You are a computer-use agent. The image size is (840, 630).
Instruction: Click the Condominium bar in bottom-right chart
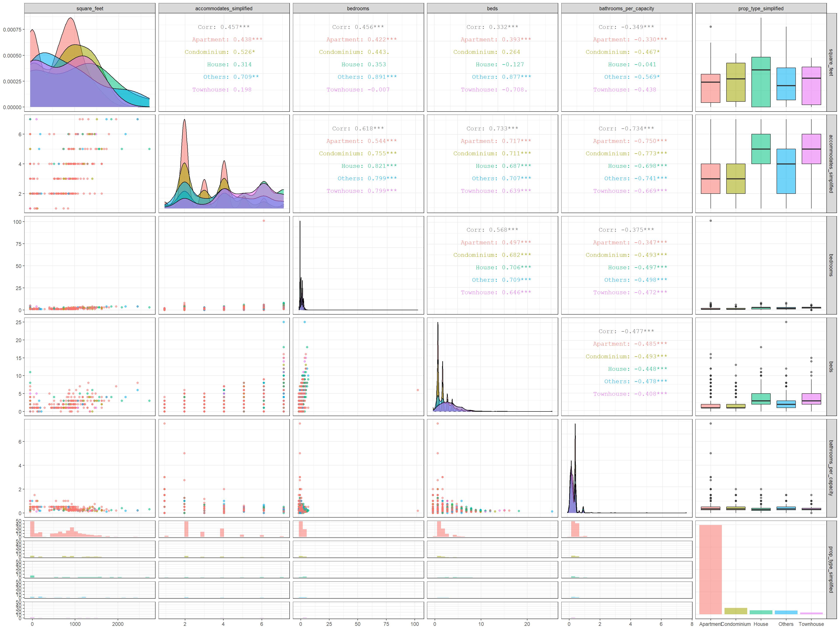coord(736,611)
